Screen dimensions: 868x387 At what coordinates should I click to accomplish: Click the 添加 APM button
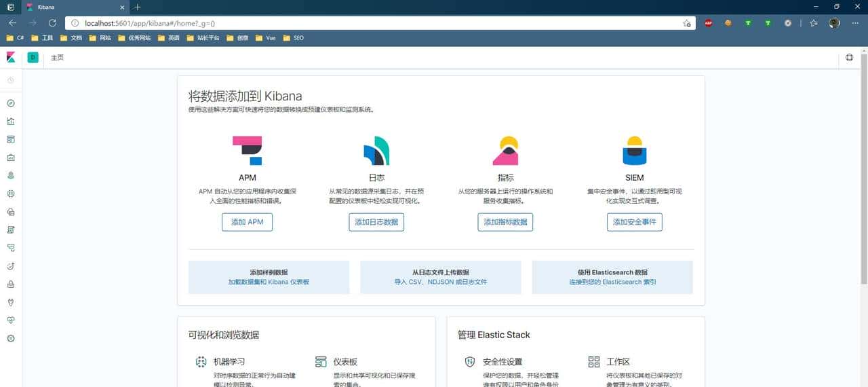click(x=247, y=222)
